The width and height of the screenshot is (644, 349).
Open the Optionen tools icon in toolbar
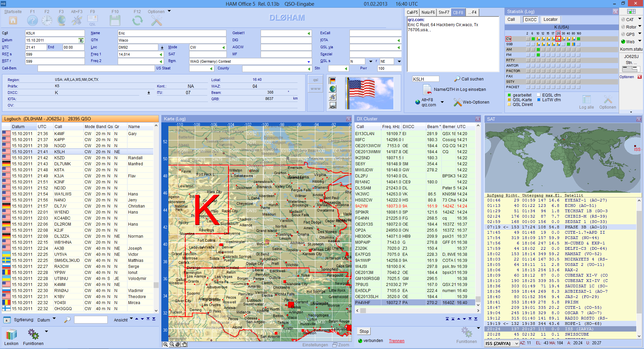(156, 20)
